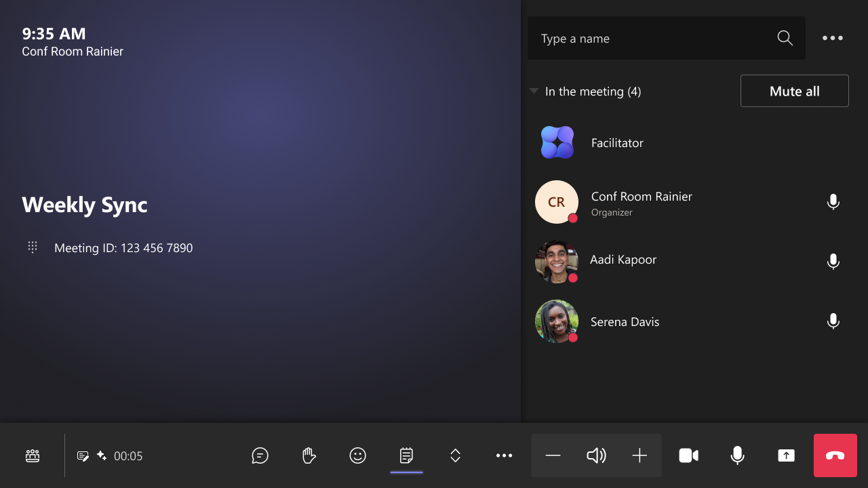Toggle the camera on or off
The image size is (868, 488).
pos(688,455)
